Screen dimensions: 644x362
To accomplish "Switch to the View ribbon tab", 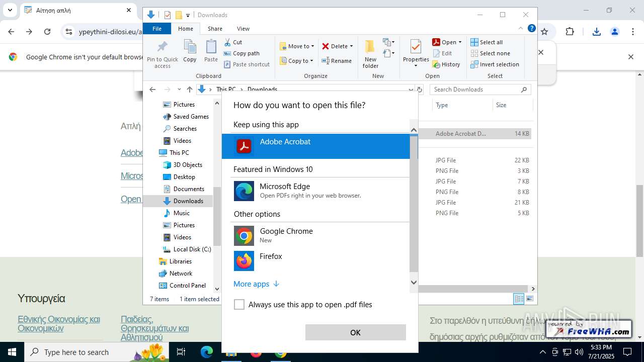I will tap(243, 29).
